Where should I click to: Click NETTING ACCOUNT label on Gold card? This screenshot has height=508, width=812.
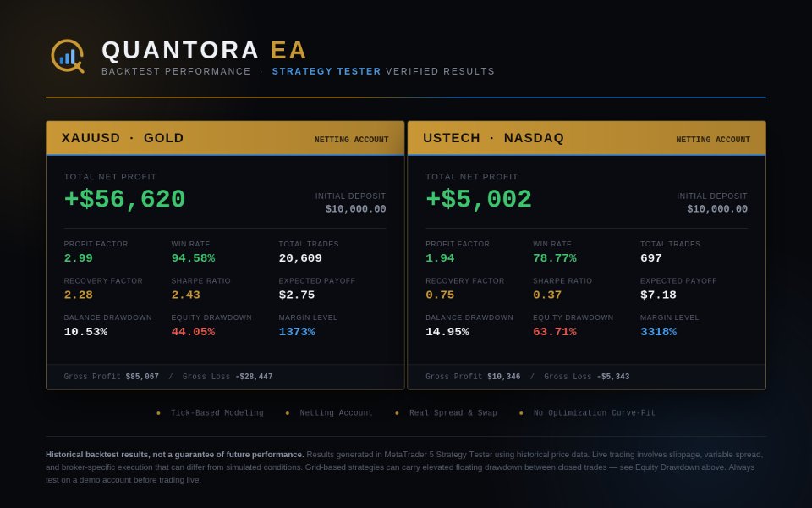352,140
